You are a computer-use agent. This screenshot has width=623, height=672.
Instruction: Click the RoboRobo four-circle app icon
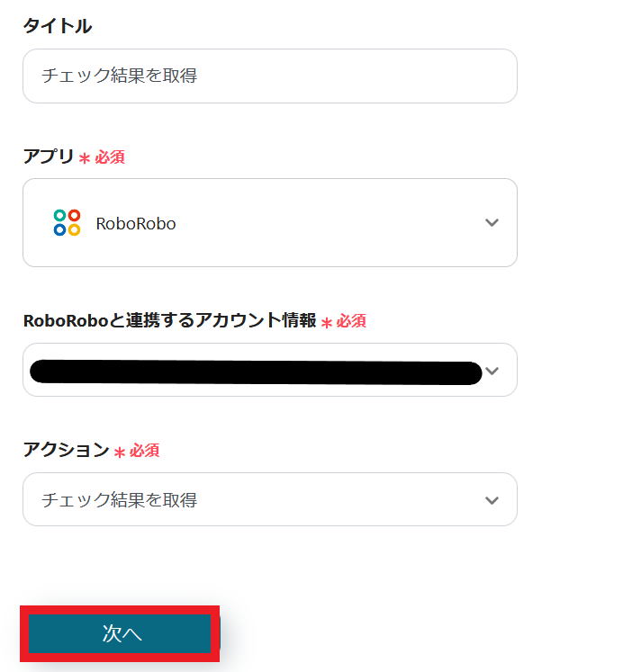(x=67, y=223)
